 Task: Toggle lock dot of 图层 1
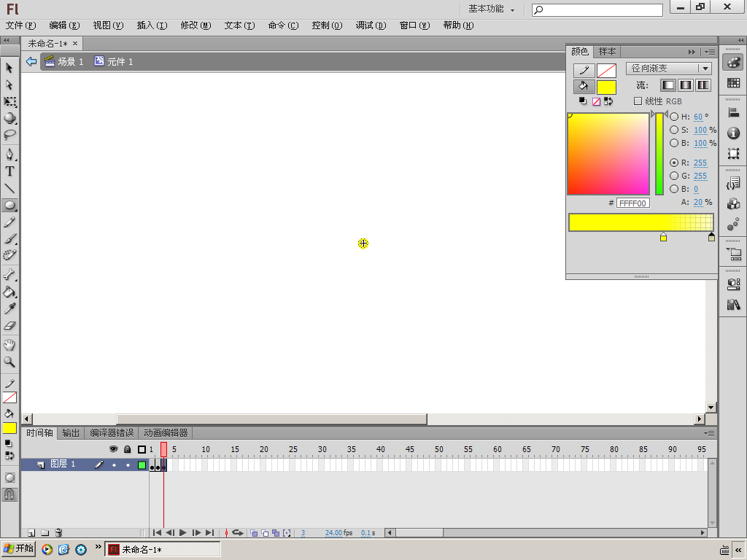click(128, 464)
